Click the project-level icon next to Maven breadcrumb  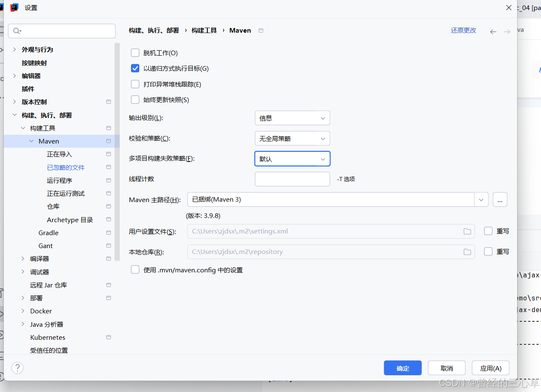coord(261,31)
